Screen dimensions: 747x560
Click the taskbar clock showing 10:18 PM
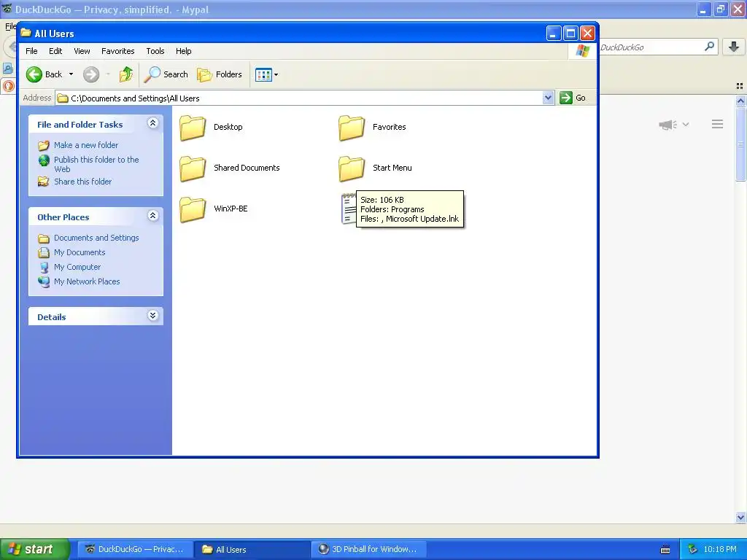point(720,549)
